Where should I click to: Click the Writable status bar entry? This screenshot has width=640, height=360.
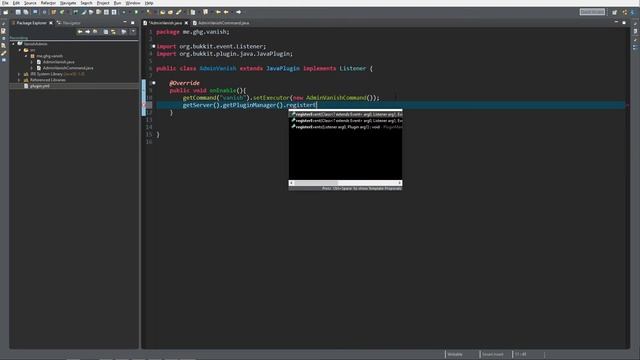point(455,354)
